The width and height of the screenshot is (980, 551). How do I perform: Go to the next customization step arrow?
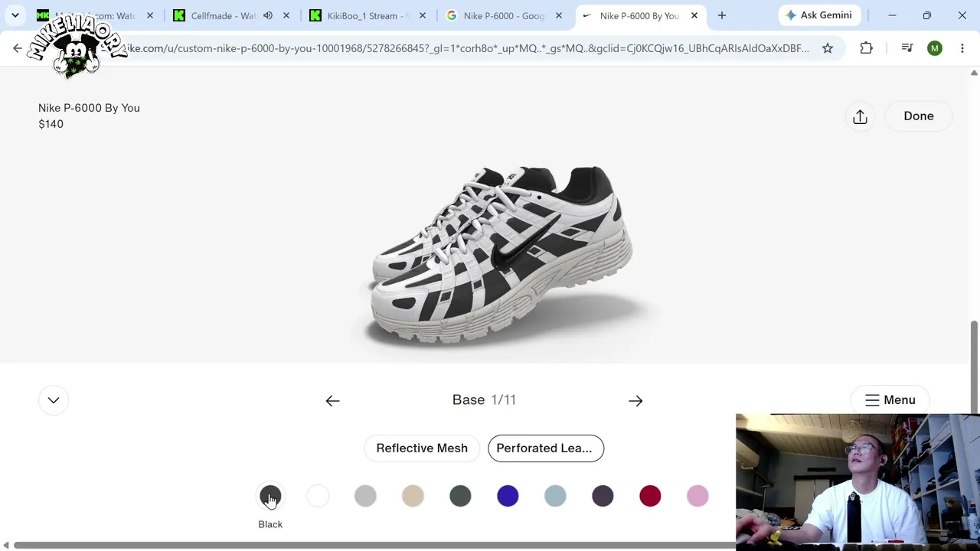point(635,400)
